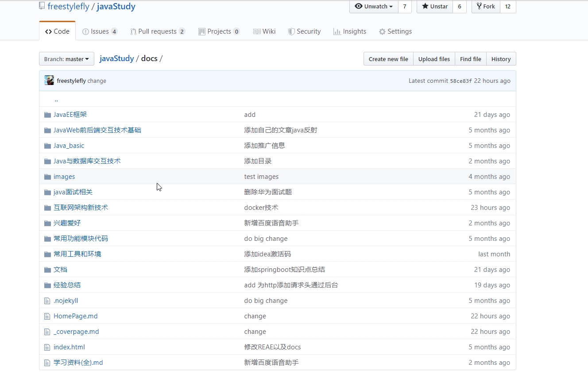Click the java面试相关 folder icon
Screen dimensions: 588x383
coord(47,192)
